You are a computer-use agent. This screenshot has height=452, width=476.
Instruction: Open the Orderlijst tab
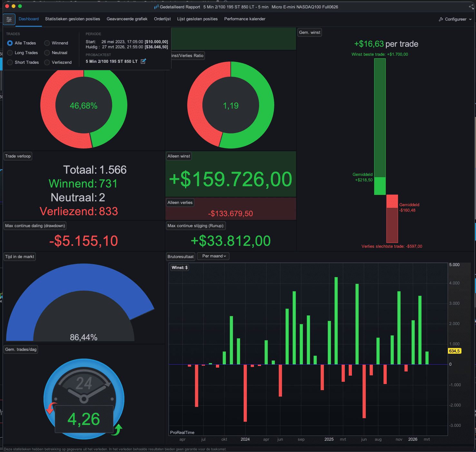coord(162,19)
